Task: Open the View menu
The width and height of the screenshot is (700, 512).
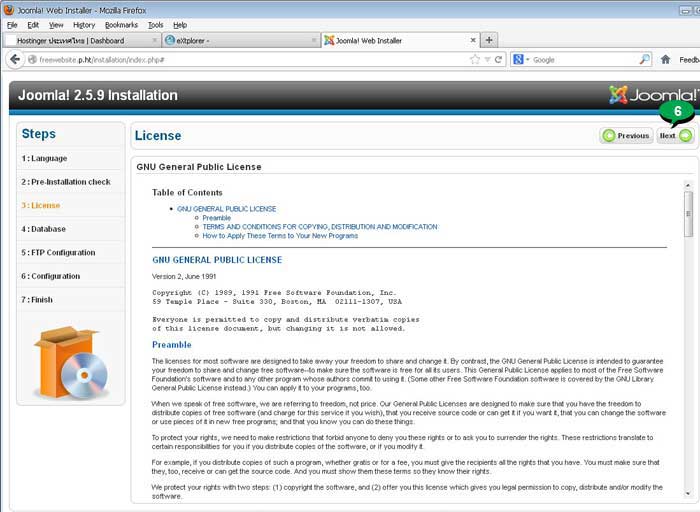Action: click(56, 25)
